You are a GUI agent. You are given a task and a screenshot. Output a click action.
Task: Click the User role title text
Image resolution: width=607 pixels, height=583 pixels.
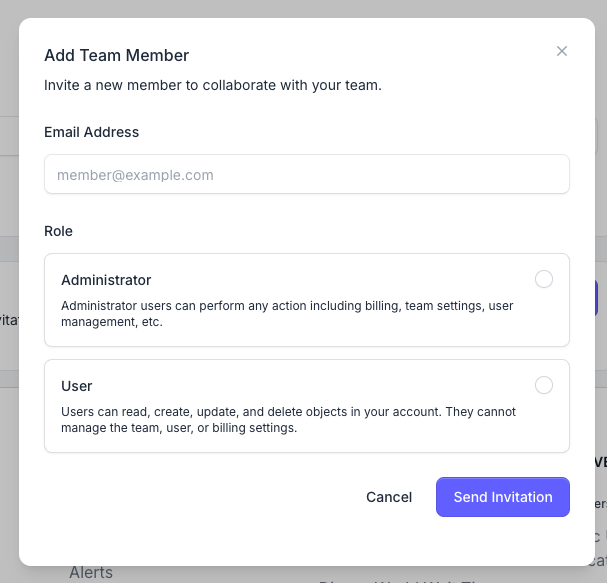[77, 386]
